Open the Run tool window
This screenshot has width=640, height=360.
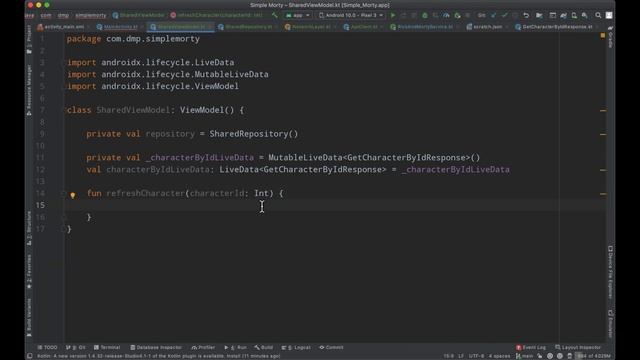pos(236,347)
